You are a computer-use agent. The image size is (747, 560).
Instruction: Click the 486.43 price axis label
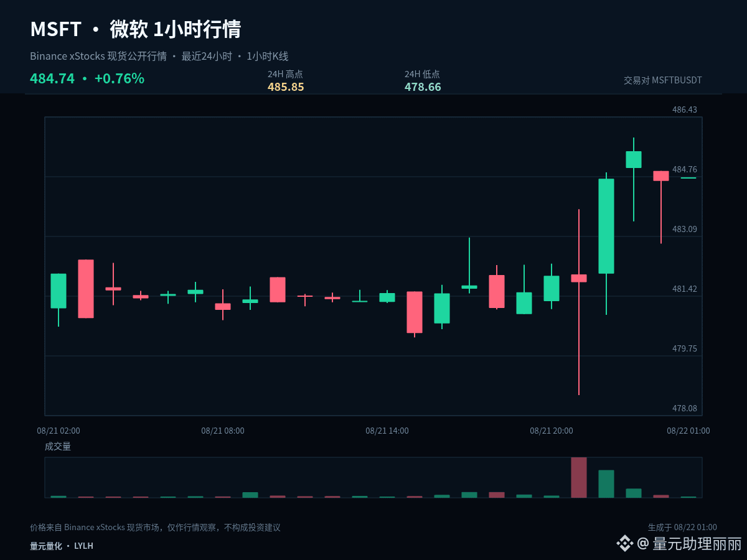pyautogui.click(x=685, y=110)
